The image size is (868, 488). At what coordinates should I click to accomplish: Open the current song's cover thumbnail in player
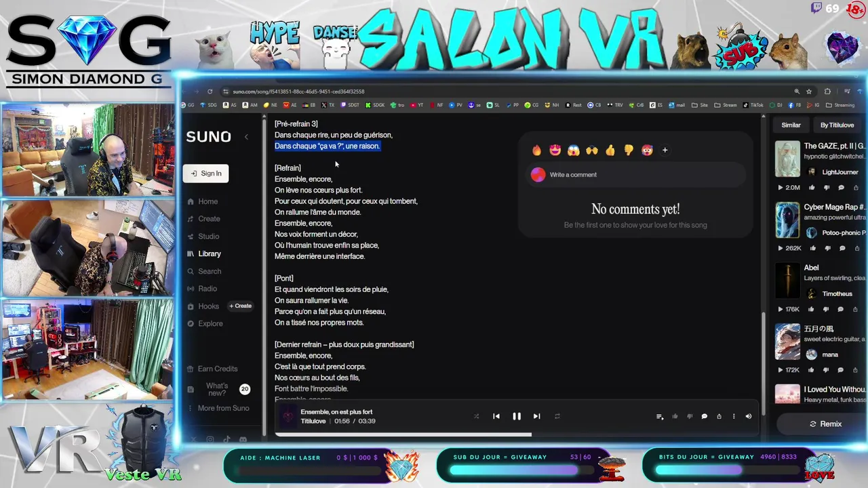tap(288, 416)
